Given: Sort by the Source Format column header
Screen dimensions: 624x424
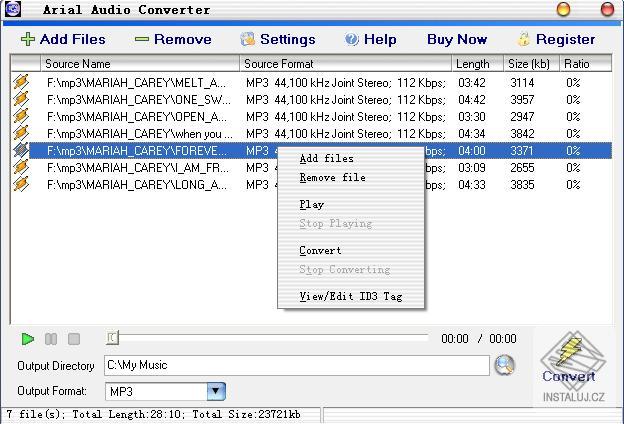Looking at the screenshot, I should (x=346, y=64).
